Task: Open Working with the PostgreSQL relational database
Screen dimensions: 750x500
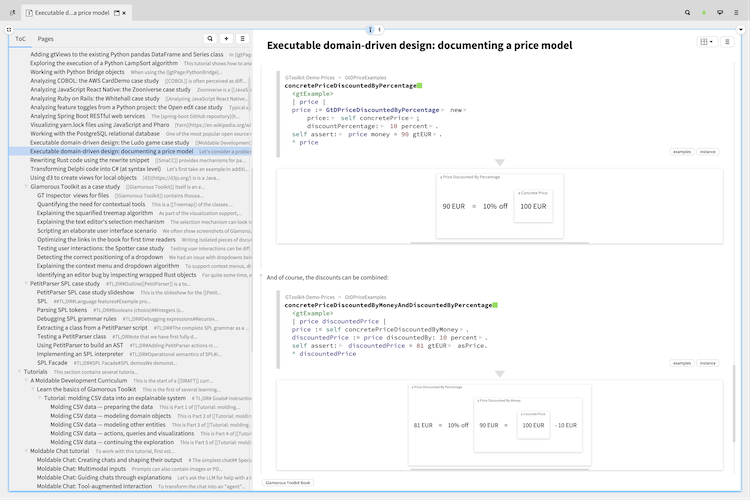Action: tap(95, 134)
